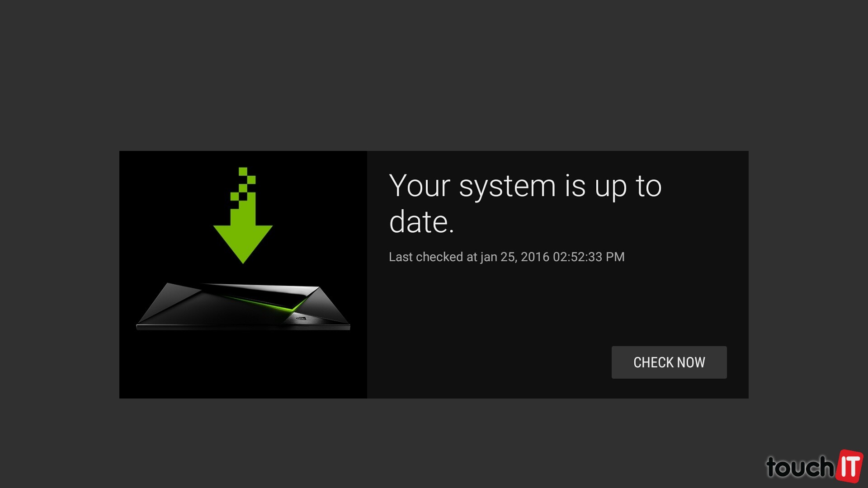Click the NVIDIA logo badge on console
This screenshot has width=868, height=488.
click(x=300, y=318)
